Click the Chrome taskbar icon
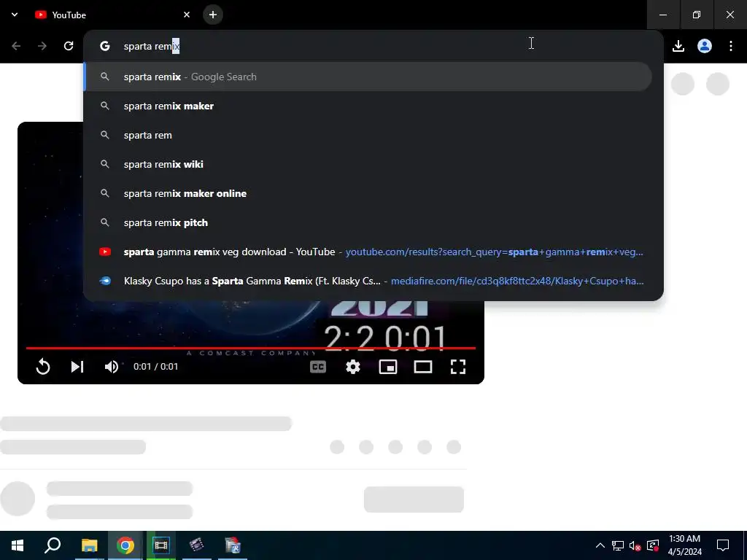 [125, 545]
